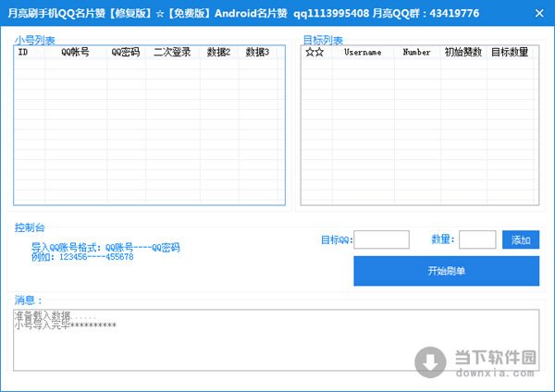This screenshot has height=392, width=555.
Task: Click the 导入QQ账号格式 hint text
Action: [105, 247]
